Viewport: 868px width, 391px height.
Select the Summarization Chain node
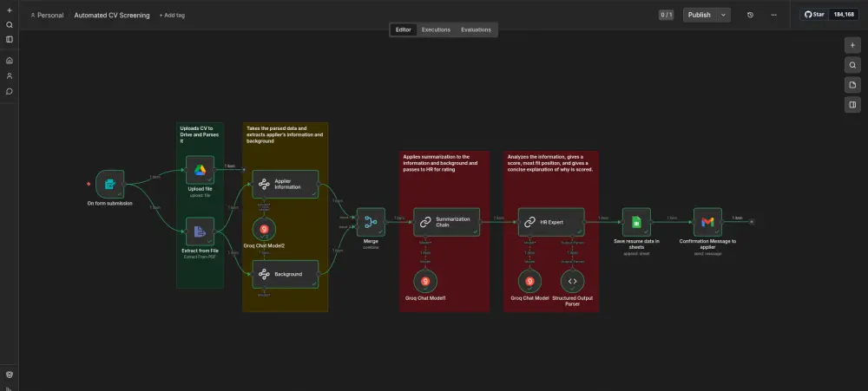pos(447,222)
